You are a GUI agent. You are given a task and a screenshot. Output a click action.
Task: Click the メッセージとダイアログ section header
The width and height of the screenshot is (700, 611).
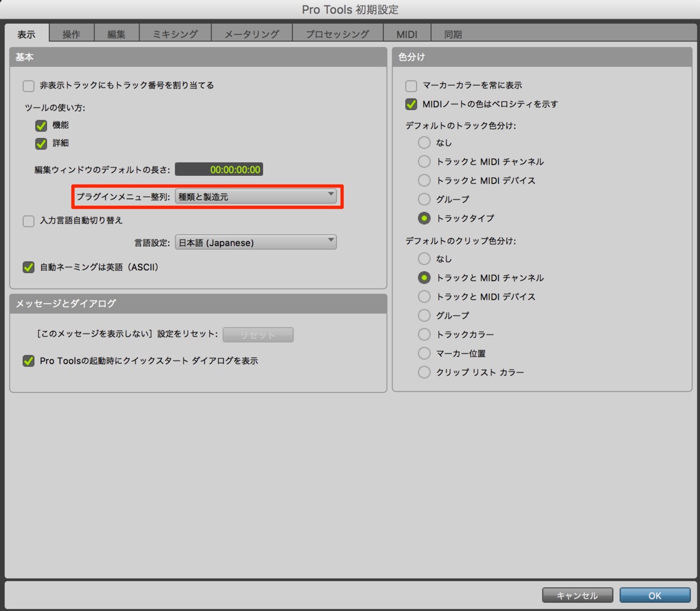199,304
